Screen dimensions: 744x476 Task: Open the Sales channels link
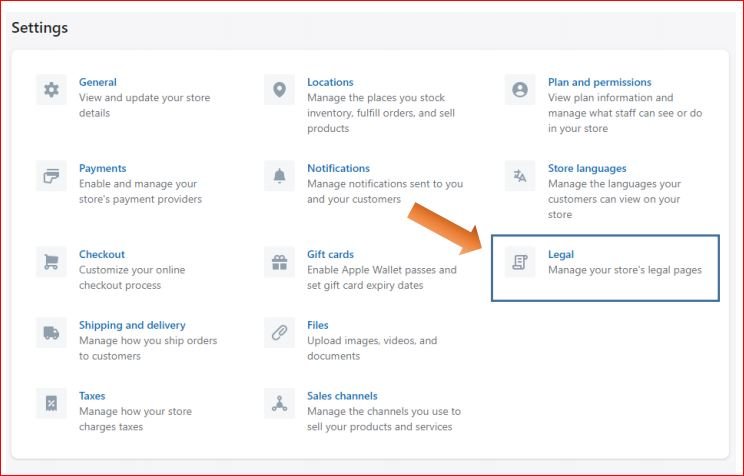(342, 396)
